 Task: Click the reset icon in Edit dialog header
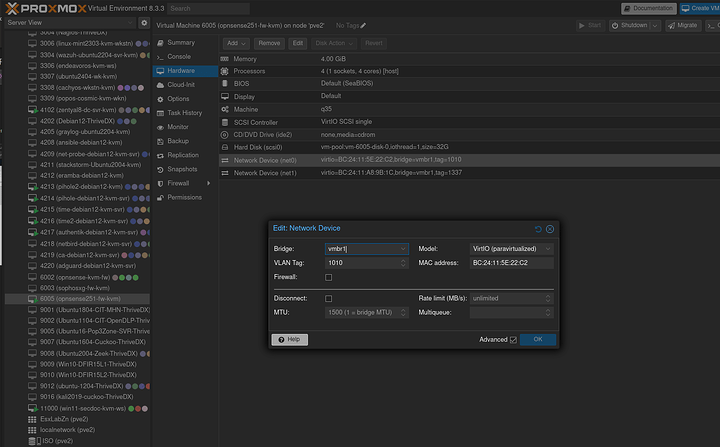538,229
